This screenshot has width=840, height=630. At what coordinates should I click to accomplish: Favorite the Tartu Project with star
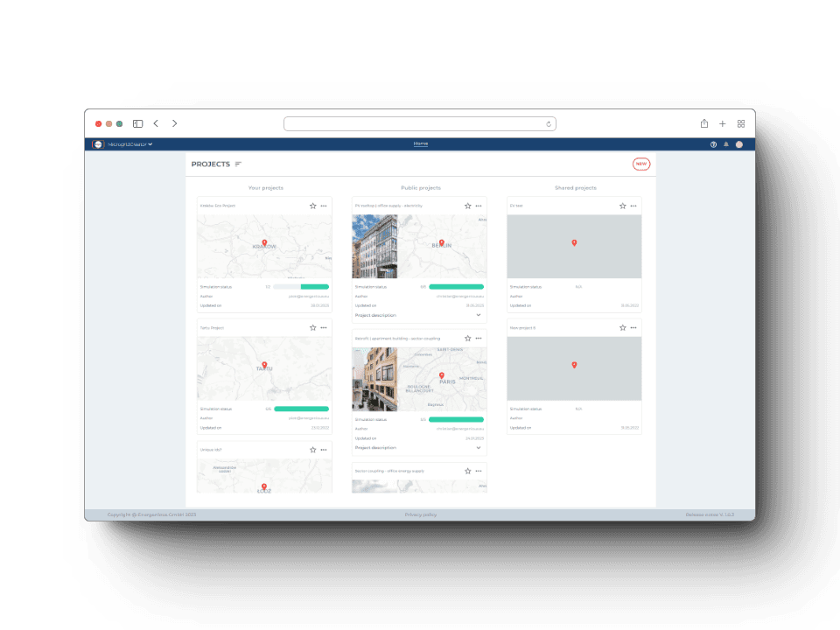tap(312, 327)
